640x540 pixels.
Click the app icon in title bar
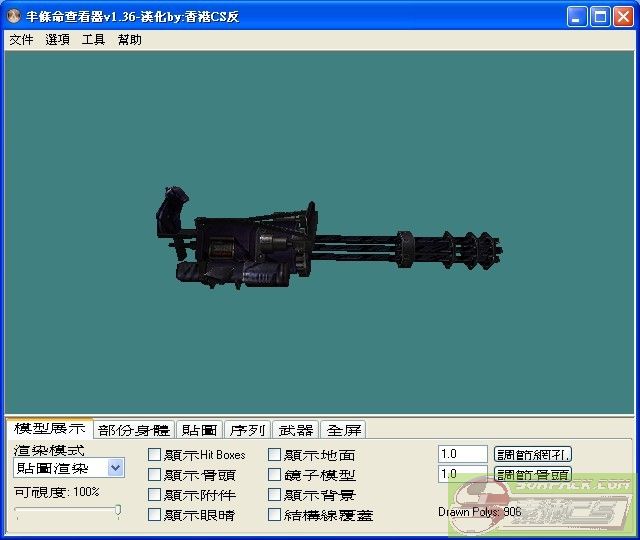pyautogui.click(x=14, y=17)
